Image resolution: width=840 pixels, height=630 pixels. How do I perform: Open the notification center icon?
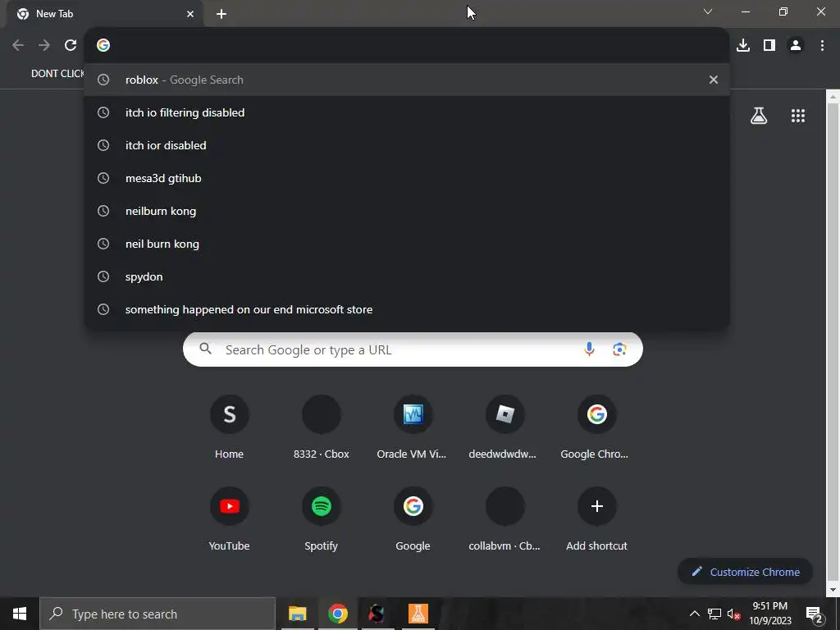(814, 614)
